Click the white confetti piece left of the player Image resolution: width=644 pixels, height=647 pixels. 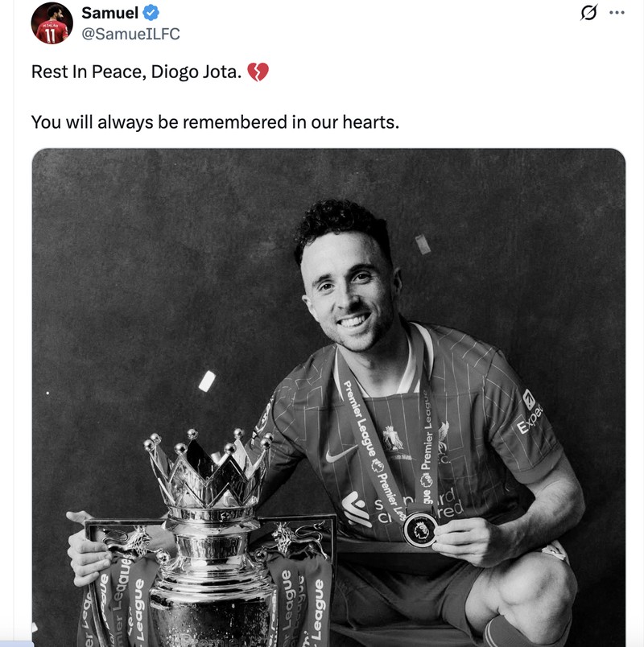tap(207, 381)
